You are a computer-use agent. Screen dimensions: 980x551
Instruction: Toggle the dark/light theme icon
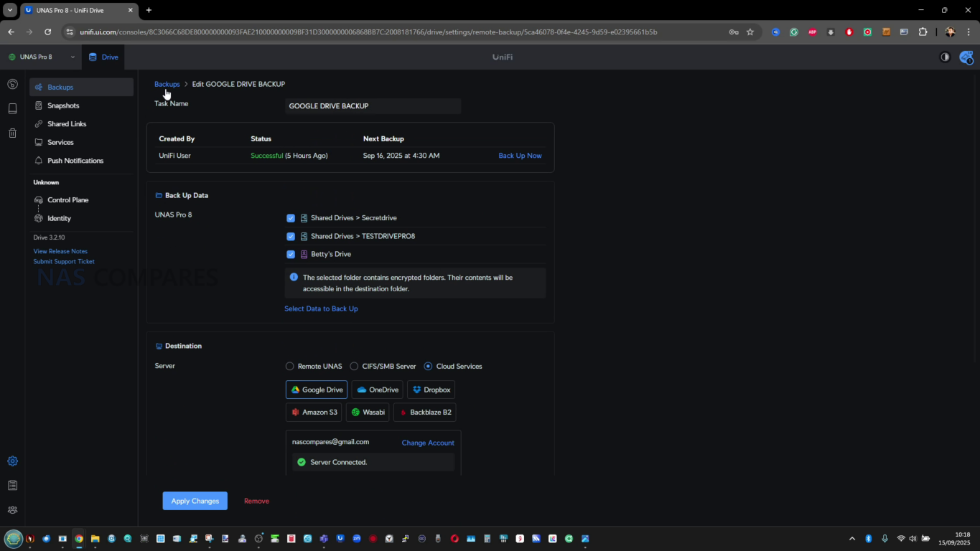point(945,57)
